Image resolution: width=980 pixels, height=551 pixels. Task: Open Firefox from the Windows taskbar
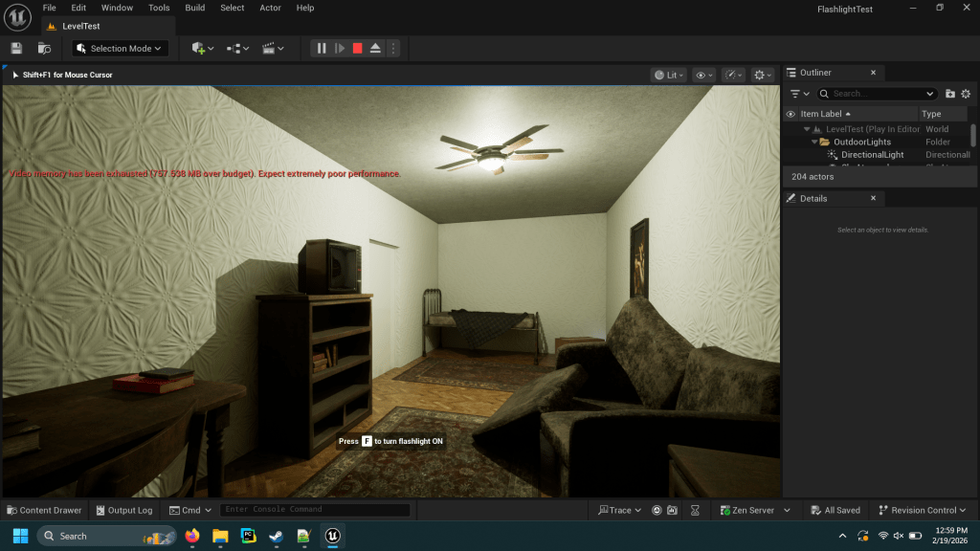192,536
